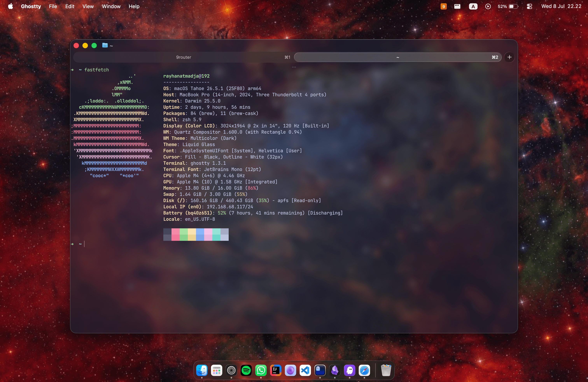588x382 pixels.
Task: Click the Swap: 1.64 GiB line
Action: click(205, 195)
